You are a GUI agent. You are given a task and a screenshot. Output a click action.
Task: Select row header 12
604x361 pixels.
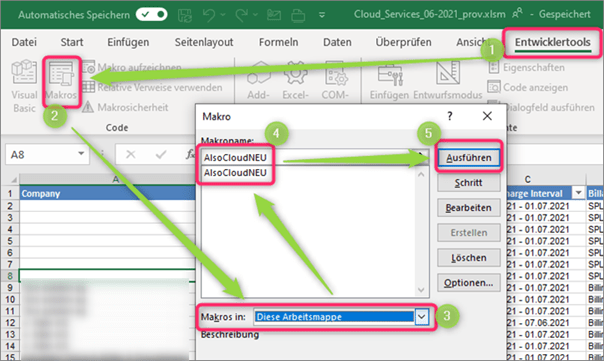(x=10, y=323)
